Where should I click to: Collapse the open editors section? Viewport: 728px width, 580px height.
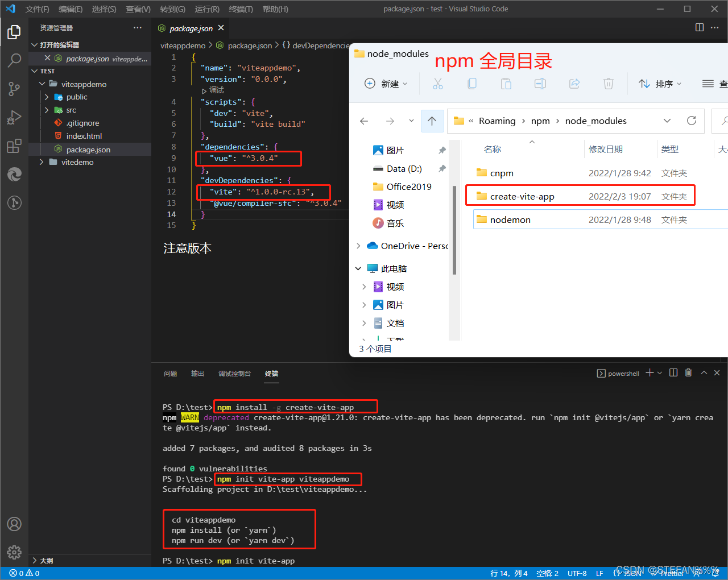35,44
